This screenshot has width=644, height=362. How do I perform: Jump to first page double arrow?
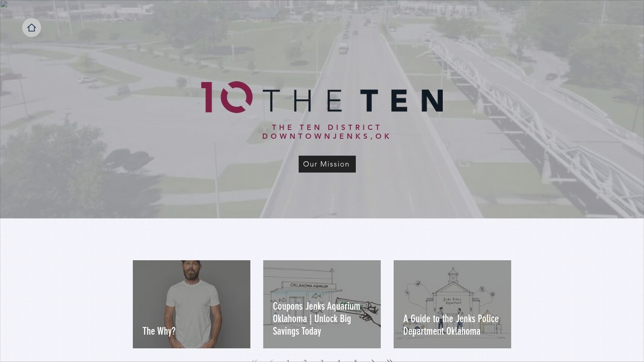pyautogui.click(x=254, y=360)
